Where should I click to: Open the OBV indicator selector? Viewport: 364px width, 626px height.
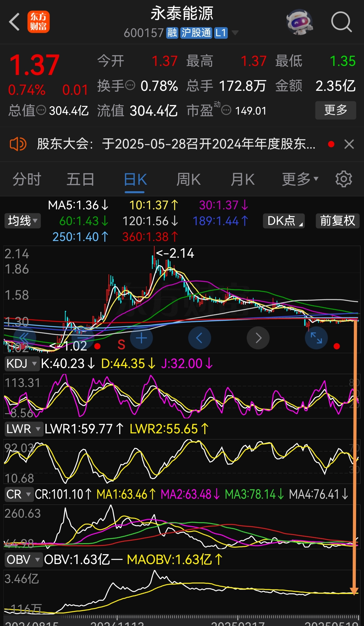click(x=23, y=560)
